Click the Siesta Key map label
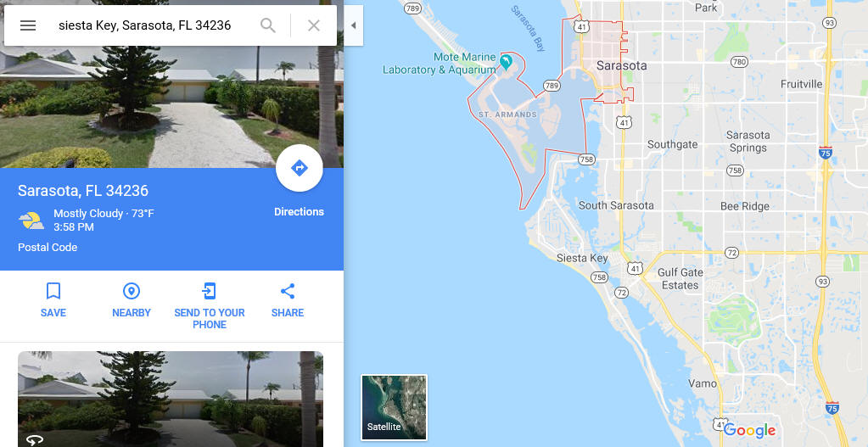The image size is (868, 447). (582, 259)
